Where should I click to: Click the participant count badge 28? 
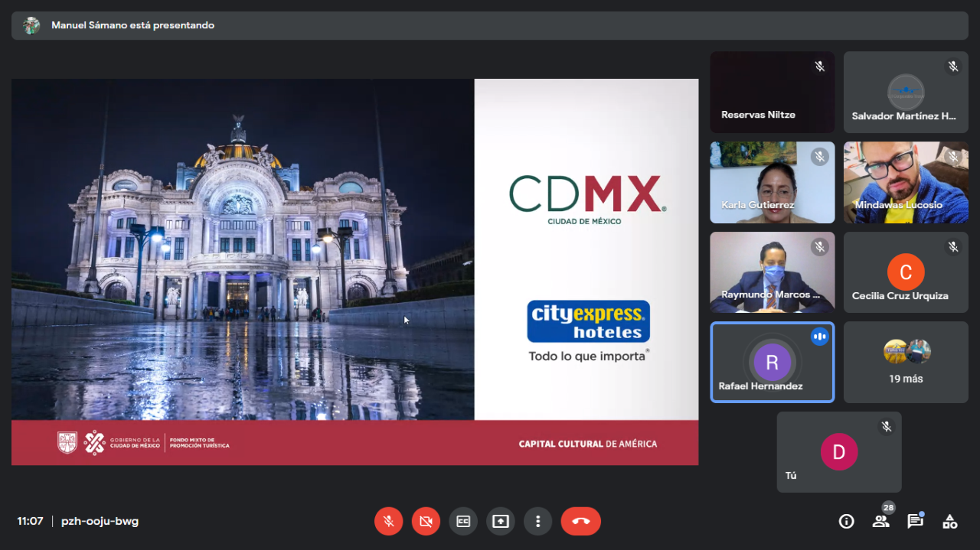click(888, 507)
